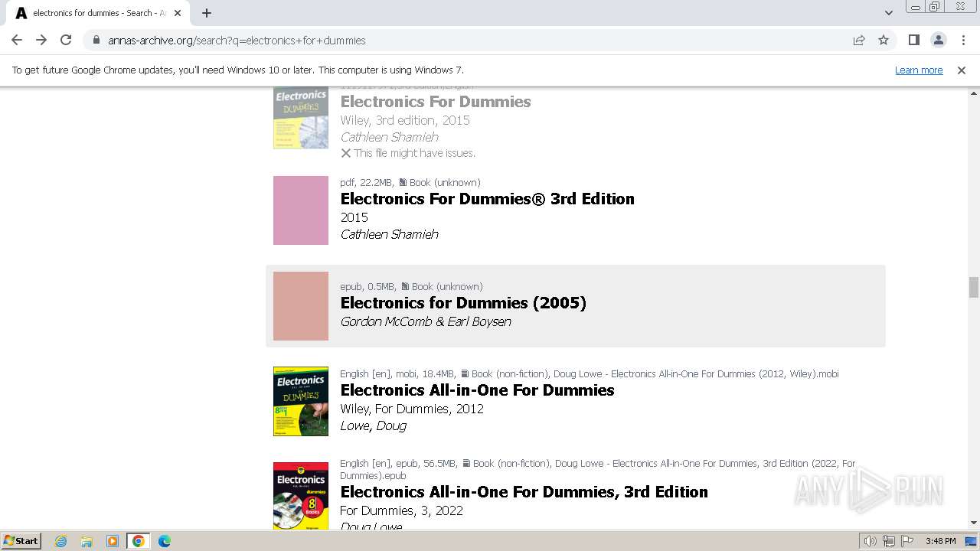This screenshot has width=980, height=551.
Task: Switch to the Chrome taskbar button
Action: [x=139, y=541]
